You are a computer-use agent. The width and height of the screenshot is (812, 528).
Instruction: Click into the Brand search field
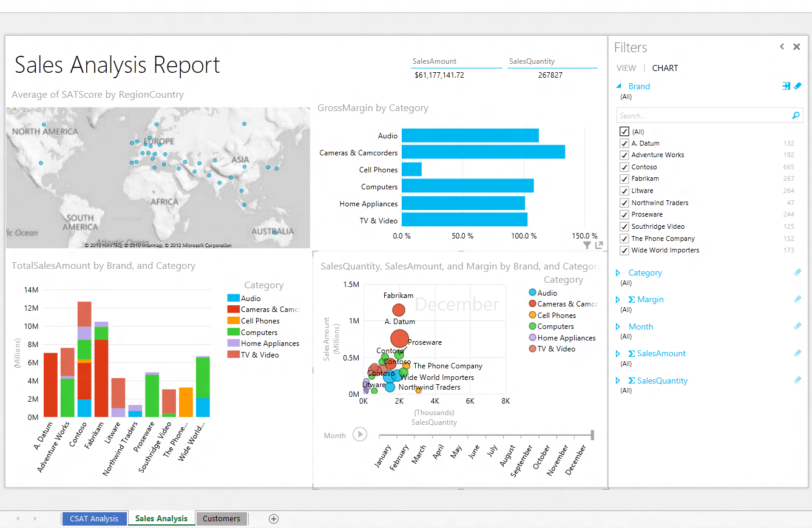(x=704, y=115)
